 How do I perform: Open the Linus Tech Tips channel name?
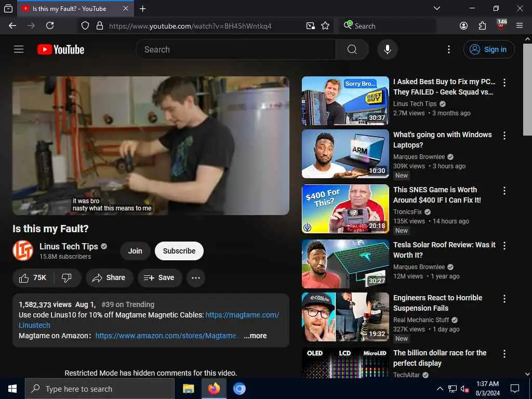69,246
